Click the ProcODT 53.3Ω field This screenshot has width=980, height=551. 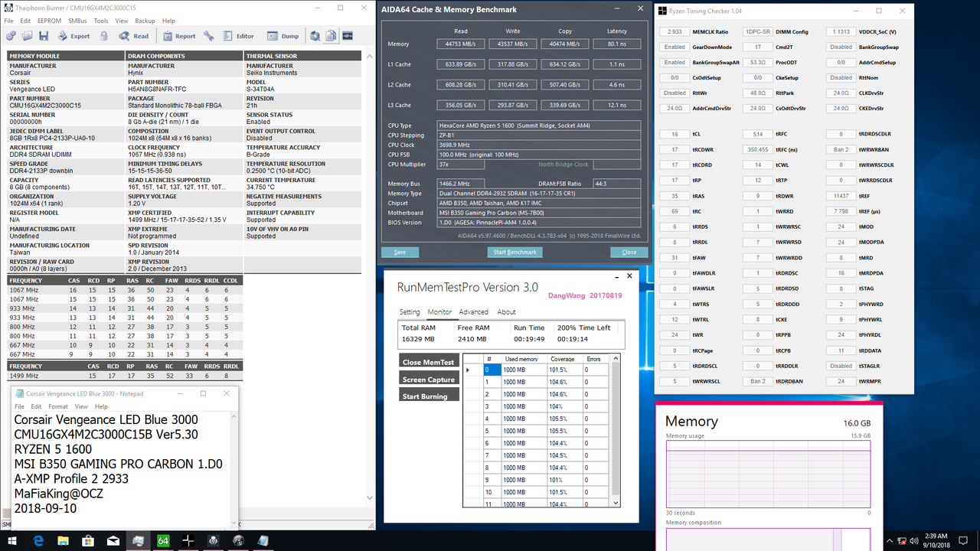click(x=758, y=62)
